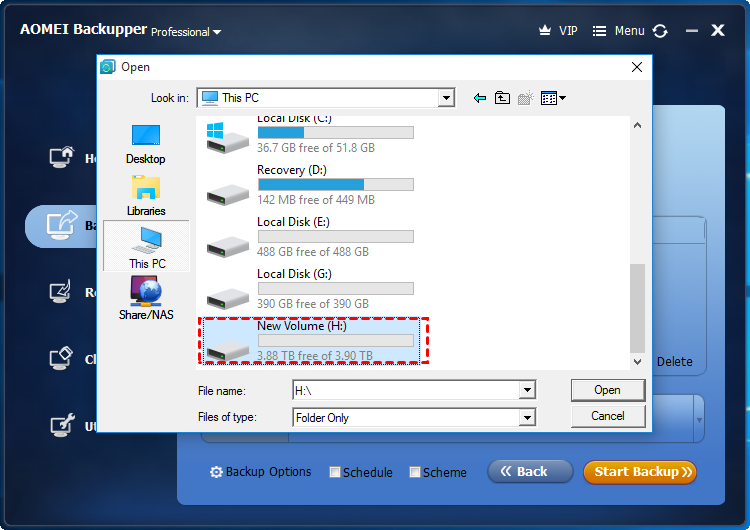Open Clone section icon in AOMEI sidebar

point(61,358)
